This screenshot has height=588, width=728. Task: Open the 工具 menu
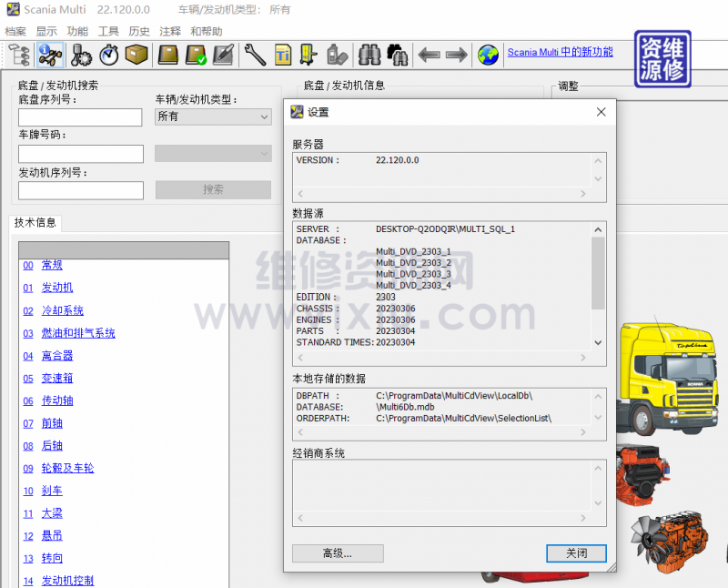(108, 32)
